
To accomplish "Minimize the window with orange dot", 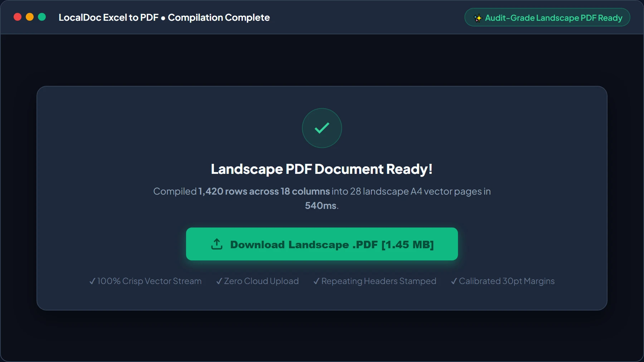I will click(30, 17).
